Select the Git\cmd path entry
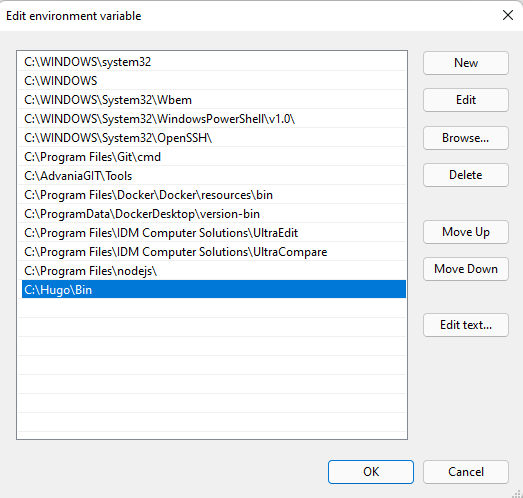523x498 pixels. point(213,157)
